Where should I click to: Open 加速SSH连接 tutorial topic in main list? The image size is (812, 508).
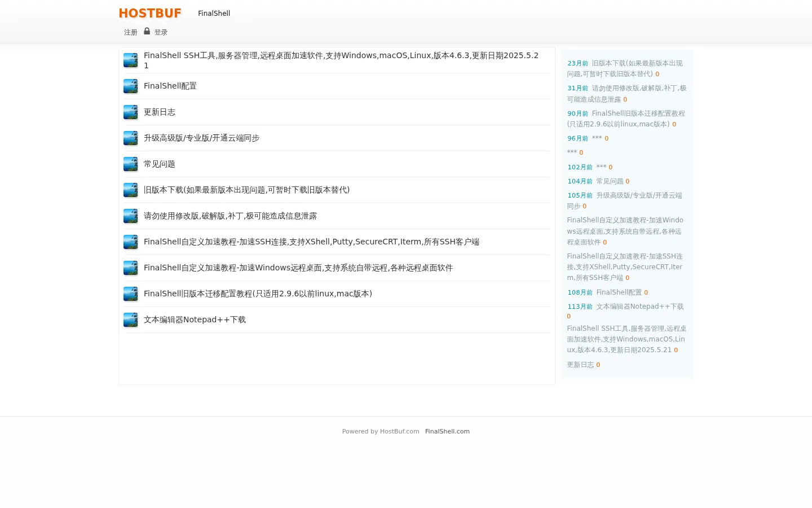tap(312, 242)
